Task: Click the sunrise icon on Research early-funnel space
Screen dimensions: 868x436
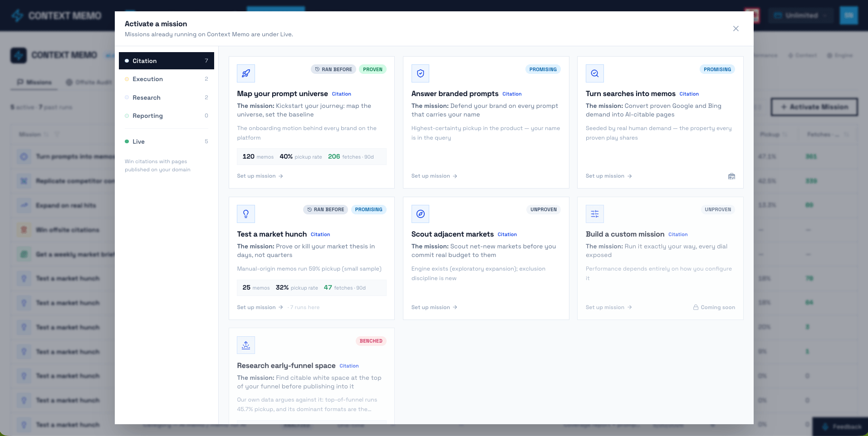Action: pyautogui.click(x=246, y=345)
